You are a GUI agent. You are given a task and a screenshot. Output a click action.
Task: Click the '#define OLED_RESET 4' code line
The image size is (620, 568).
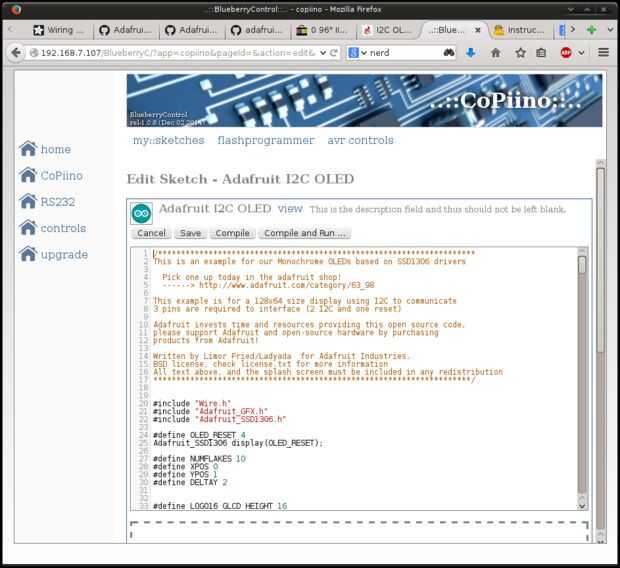click(199, 435)
